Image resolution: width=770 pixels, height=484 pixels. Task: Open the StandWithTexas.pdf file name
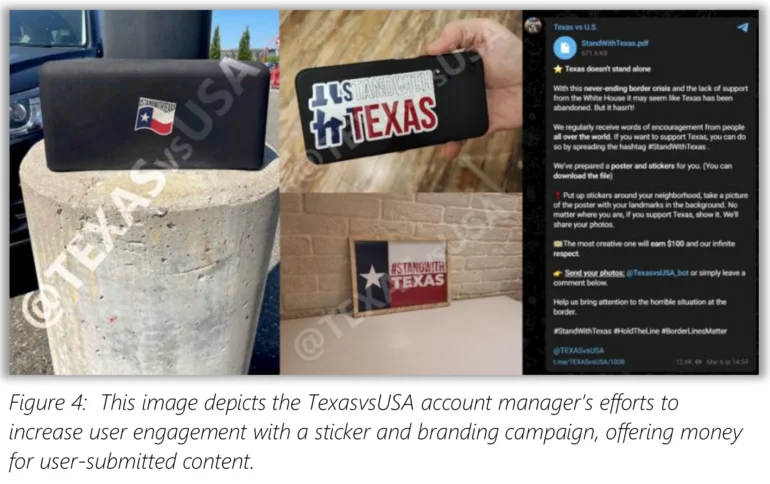615,43
